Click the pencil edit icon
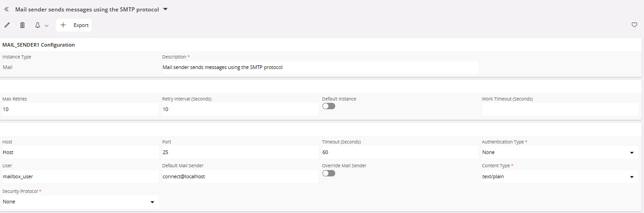The height and width of the screenshot is (213, 644). pos(7,25)
